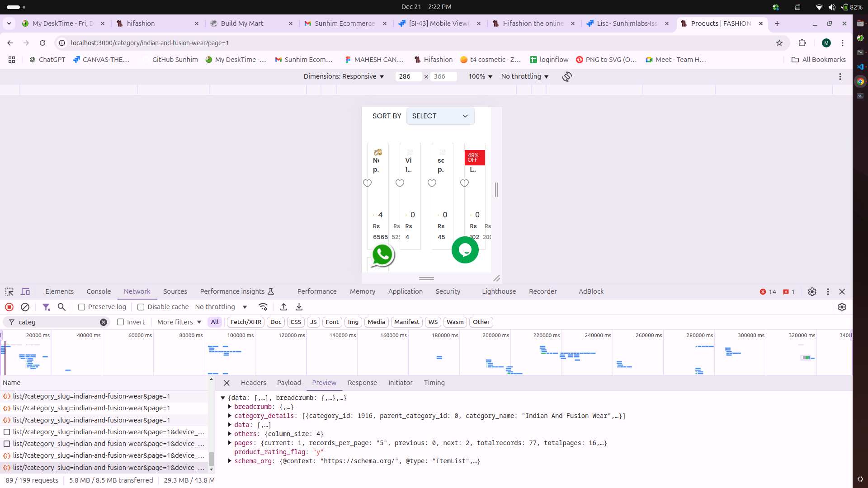Filter by Doc requests
Viewport: 868px width, 488px height.
click(x=276, y=322)
